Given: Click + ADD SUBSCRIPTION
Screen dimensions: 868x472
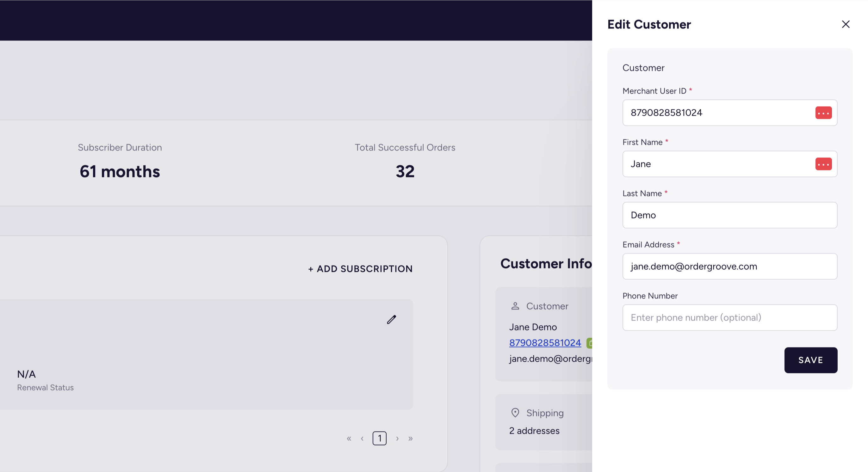Looking at the screenshot, I should pos(360,269).
